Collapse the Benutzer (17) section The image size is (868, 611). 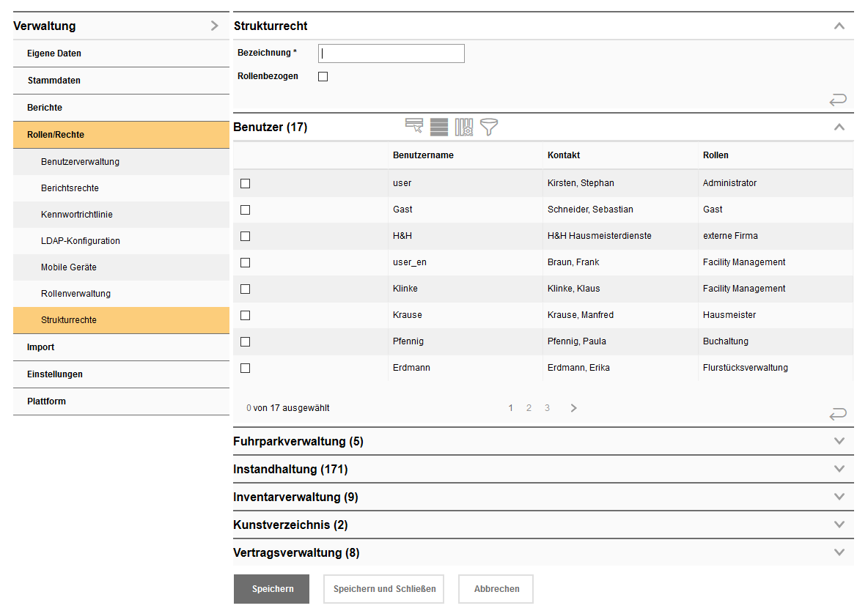(x=839, y=127)
